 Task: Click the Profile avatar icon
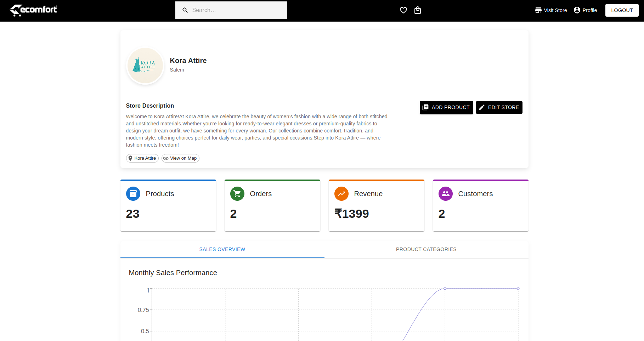[577, 10]
